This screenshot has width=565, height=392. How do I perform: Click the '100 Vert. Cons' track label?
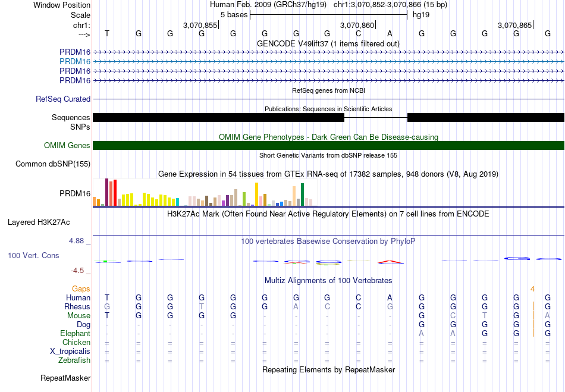(33, 255)
